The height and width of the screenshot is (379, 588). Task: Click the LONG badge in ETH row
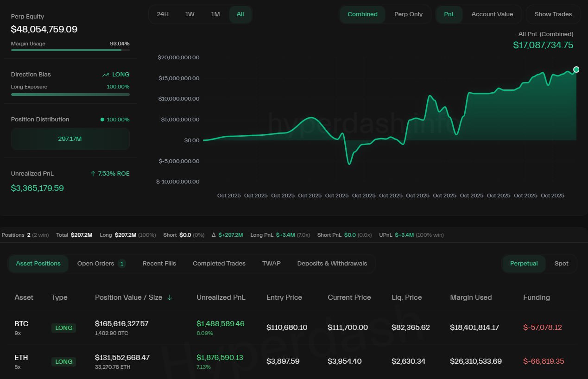click(63, 361)
